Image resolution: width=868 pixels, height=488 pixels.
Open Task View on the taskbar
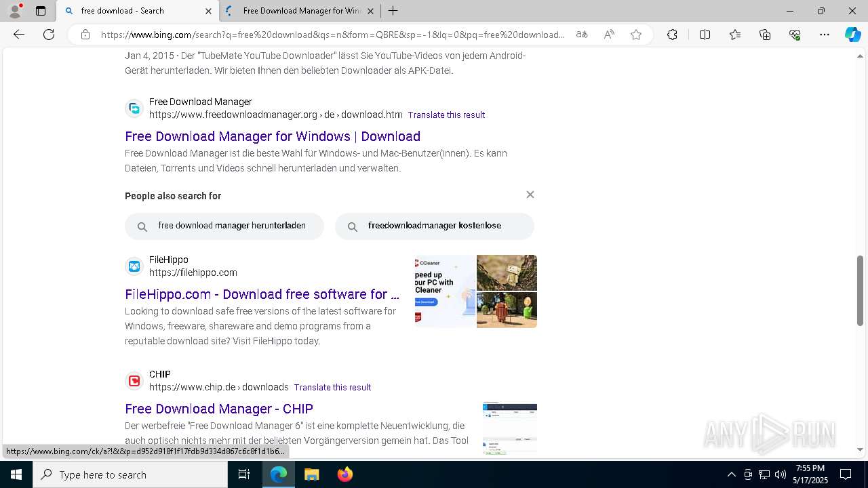[x=244, y=474]
